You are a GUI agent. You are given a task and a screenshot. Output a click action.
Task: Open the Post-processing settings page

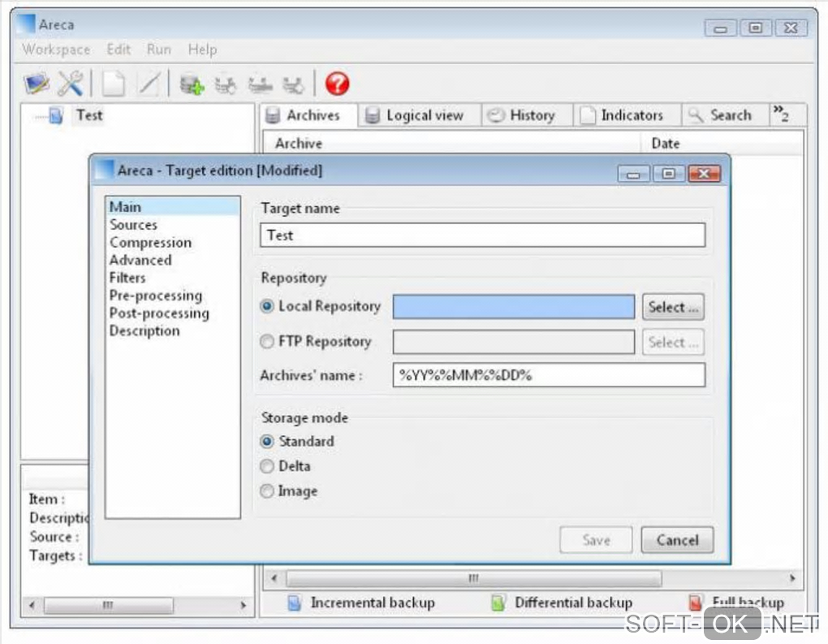pyautogui.click(x=159, y=313)
